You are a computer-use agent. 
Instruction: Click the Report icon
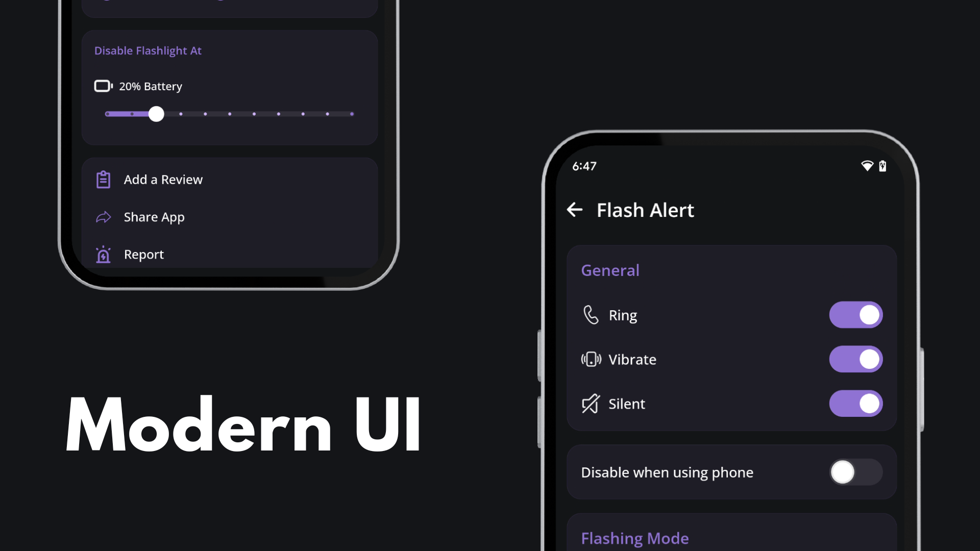pyautogui.click(x=103, y=254)
